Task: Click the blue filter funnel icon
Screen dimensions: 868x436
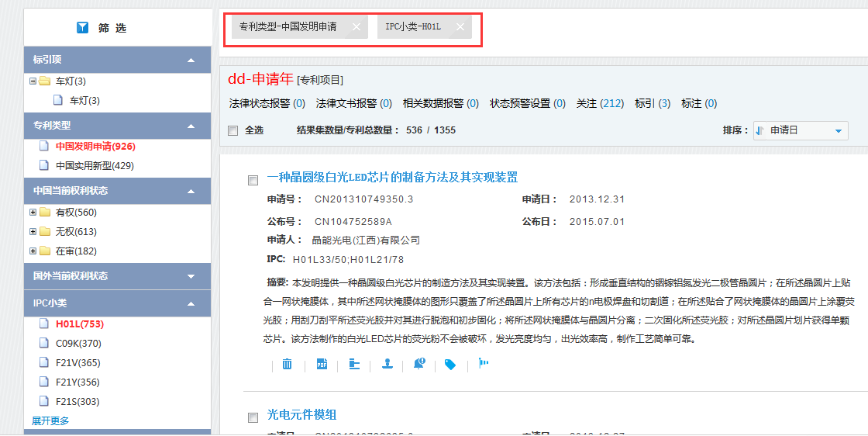Action: (x=83, y=28)
